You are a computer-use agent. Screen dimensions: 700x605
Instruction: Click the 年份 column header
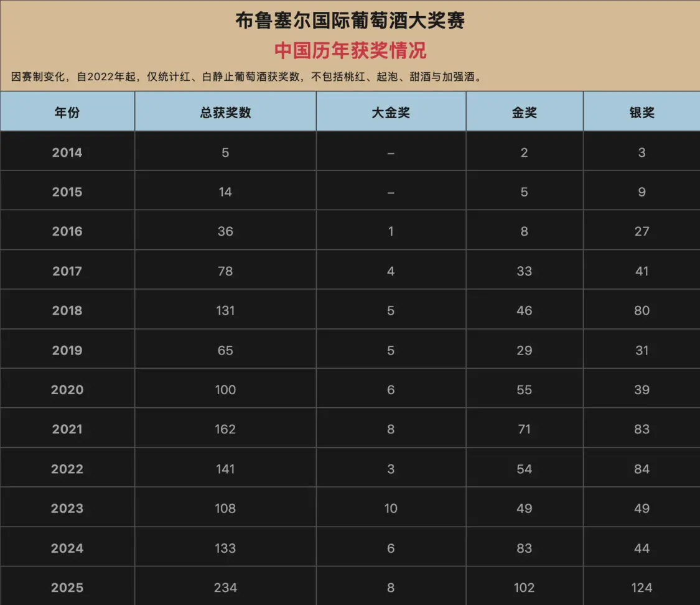[67, 113]
